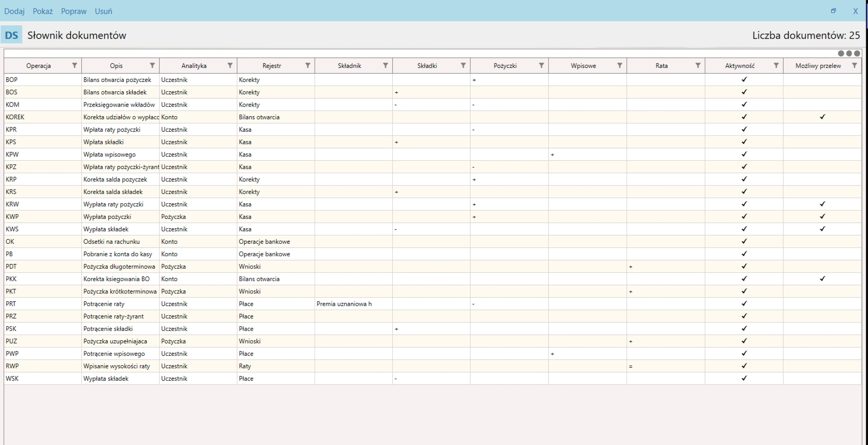Viewport: 868px width, 445px height.
Task: Open filter for Operacja column
Action: (74, 65)
